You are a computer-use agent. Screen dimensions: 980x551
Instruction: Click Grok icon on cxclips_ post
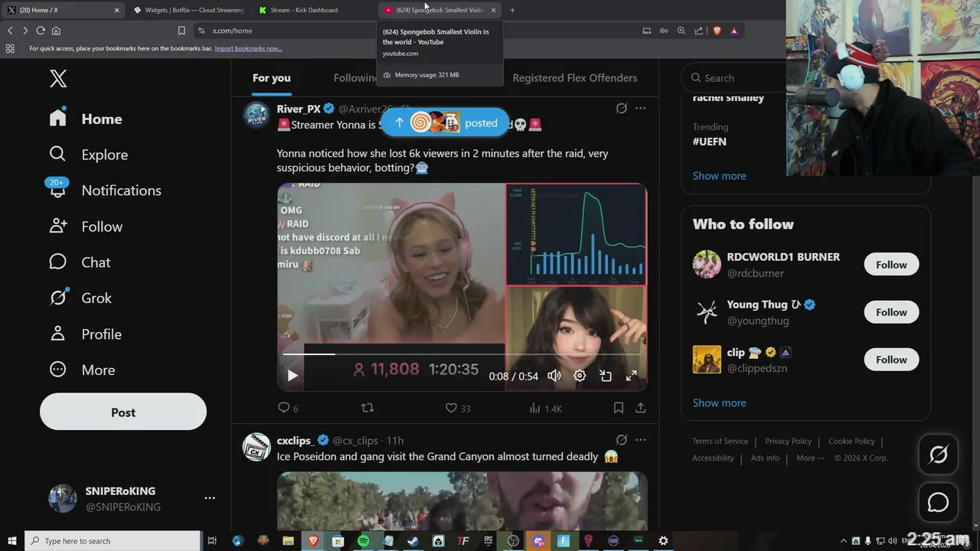(x=622, y=440)
